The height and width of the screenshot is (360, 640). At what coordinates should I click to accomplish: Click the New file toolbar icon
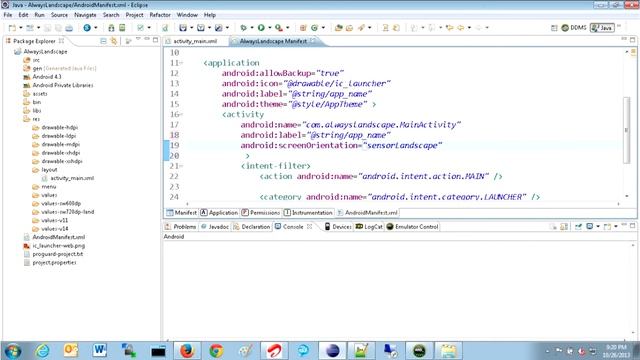(x=13, y=28)
